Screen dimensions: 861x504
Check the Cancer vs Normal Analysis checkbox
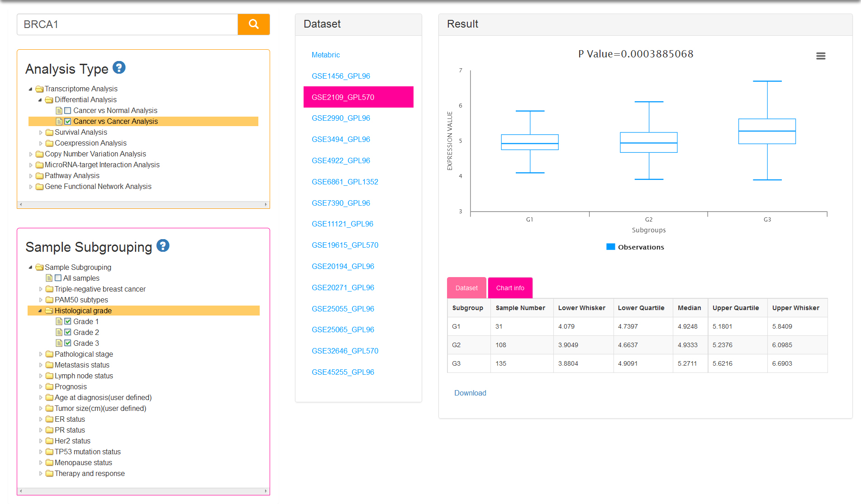(x=68, y=111)
